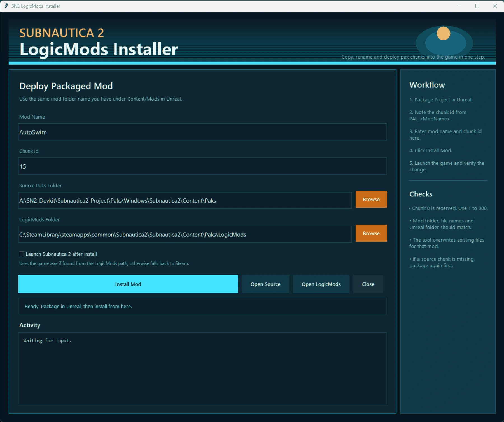Click workflow step '3. Enter mod name and chunk id here.'
The height and width of the screenshot is (422, 504).
point(445,135)
